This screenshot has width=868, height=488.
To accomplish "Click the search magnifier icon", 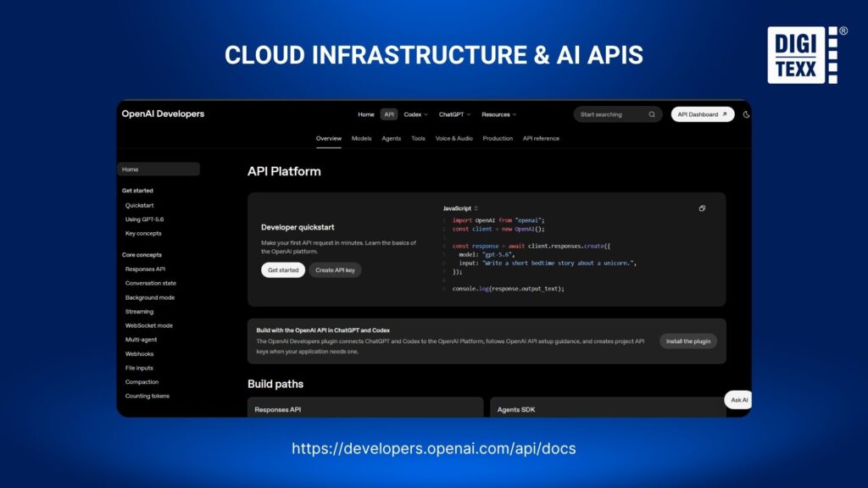I will point(652,114).
